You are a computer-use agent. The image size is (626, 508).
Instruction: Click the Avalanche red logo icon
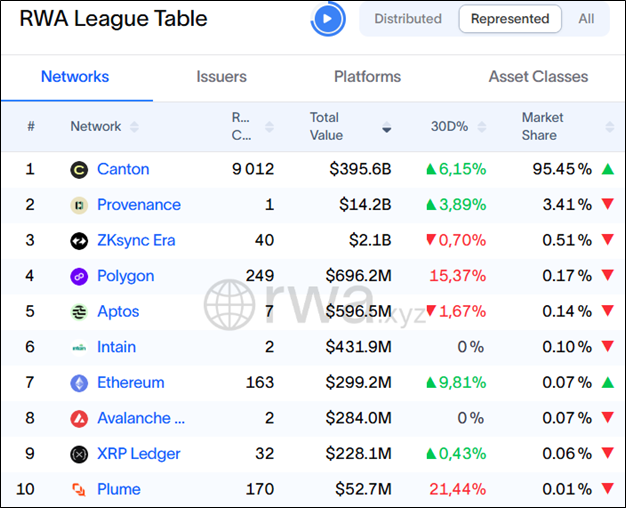click(x=79, y=419)
